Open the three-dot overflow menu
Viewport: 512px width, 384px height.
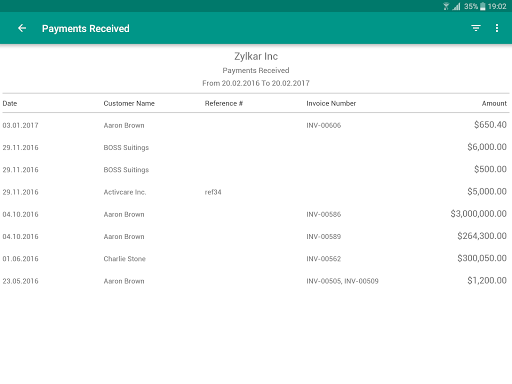[x=497, y=28]
